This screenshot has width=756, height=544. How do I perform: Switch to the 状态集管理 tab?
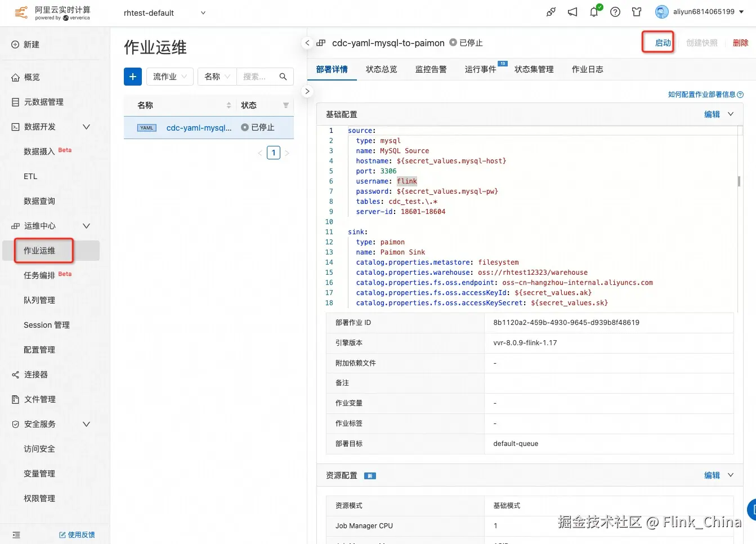click(534, 69)
